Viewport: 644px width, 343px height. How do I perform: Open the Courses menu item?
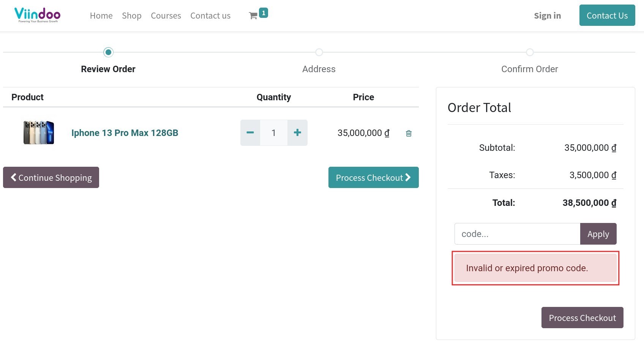pyautogui.click(x=166, y=16)
